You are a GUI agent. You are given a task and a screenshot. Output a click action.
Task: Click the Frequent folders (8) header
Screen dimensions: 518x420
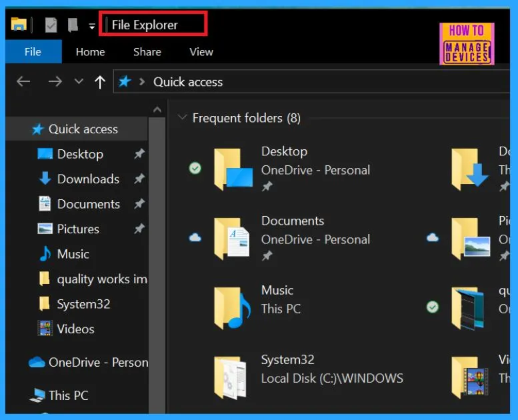coord(247,118)
